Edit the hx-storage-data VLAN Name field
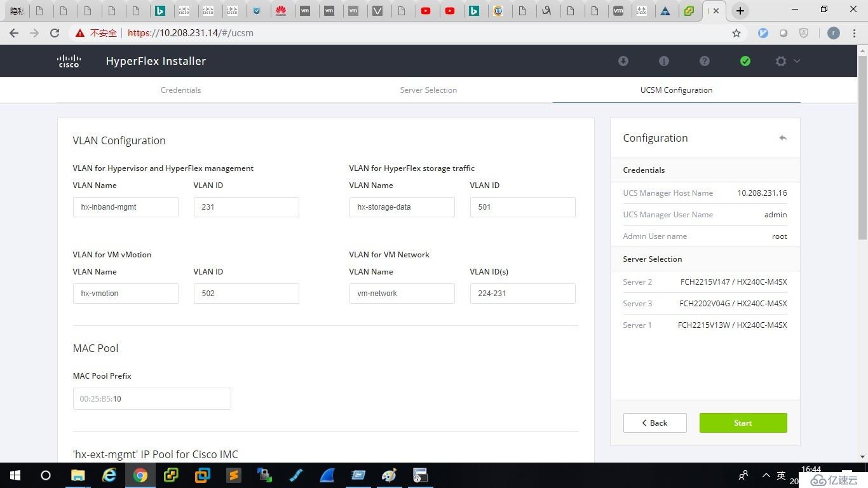Screen dimensions: 868x488 coord(402,207)
